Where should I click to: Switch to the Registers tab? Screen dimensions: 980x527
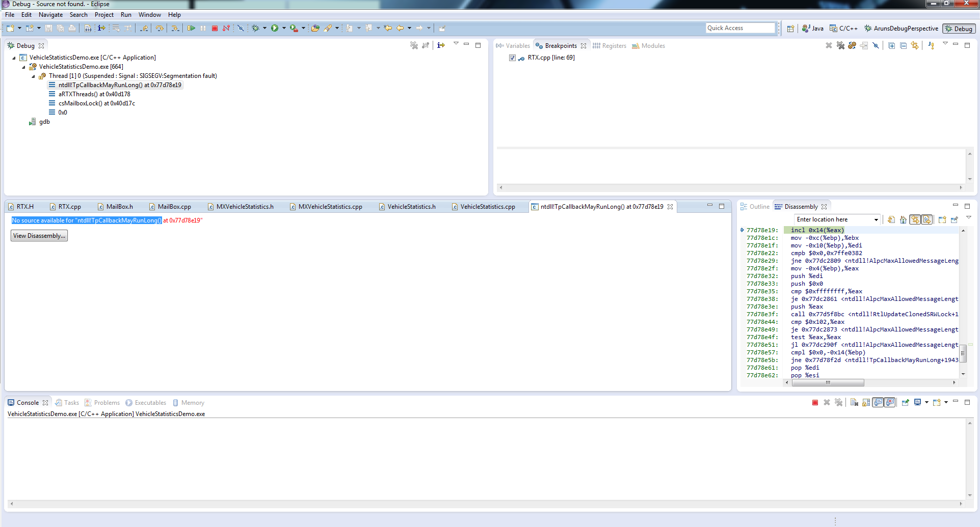click(609, 46)
